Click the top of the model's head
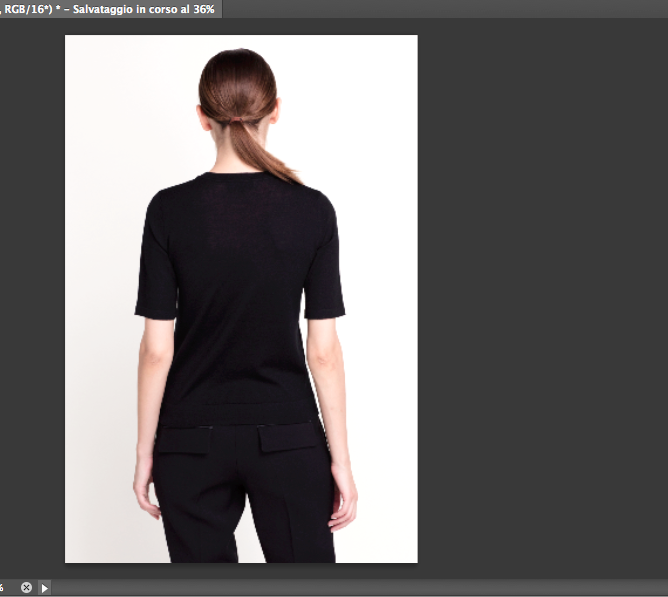Viewport: 668px width, 597px height. [x=237, y=58]
